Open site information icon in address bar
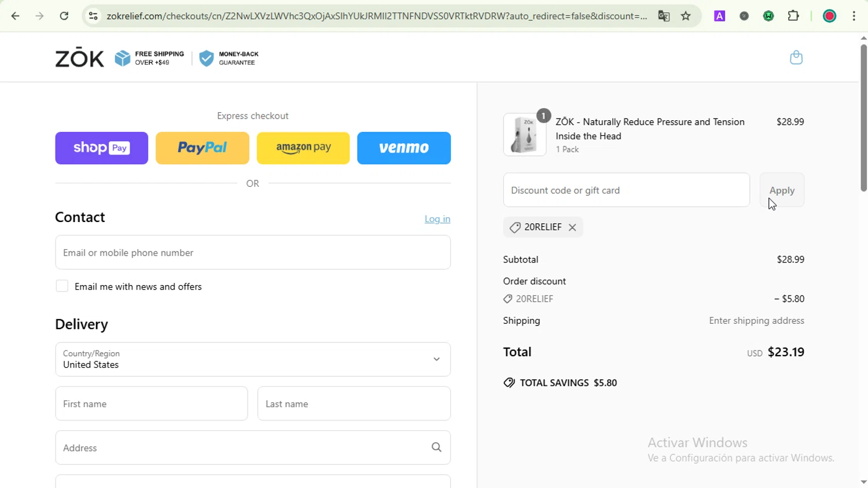 (x=93, y=16)
